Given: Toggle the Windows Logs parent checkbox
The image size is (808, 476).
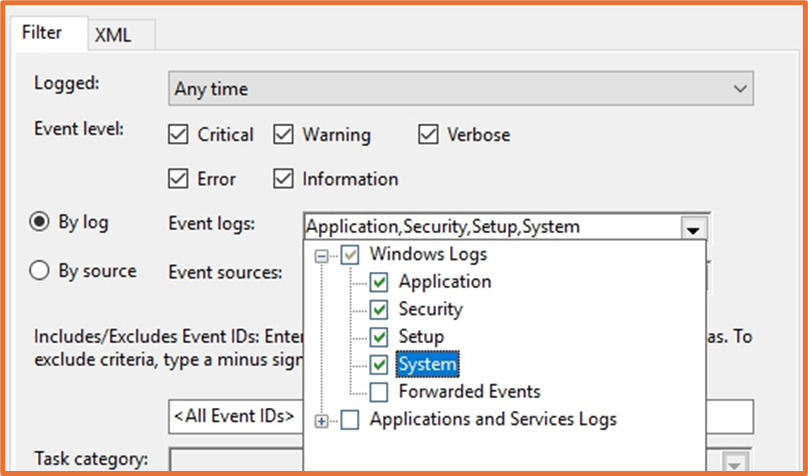Looking at the screenshot, I should 350,255.
